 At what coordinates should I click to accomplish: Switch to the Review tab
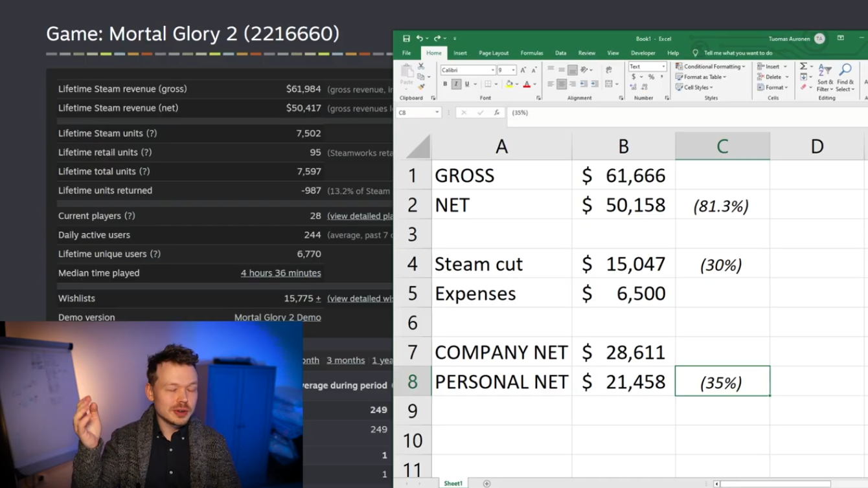pos(586,53)
